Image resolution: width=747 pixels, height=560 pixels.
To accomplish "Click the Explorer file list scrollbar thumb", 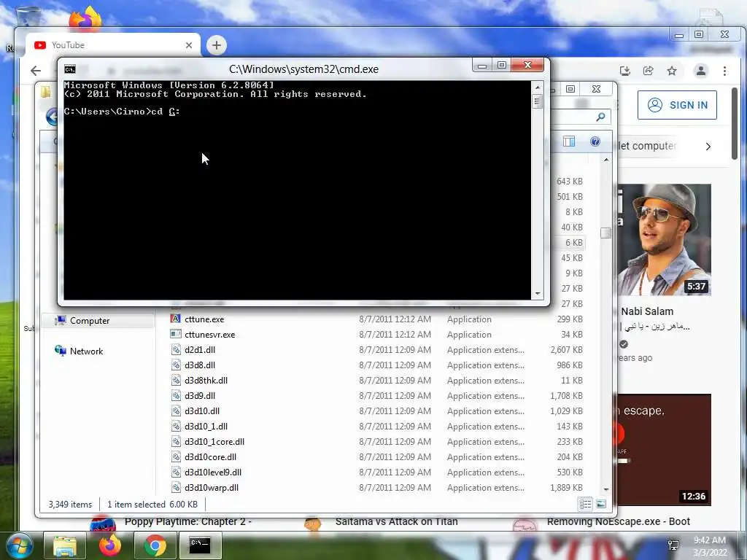I will [x=606, y=233].
